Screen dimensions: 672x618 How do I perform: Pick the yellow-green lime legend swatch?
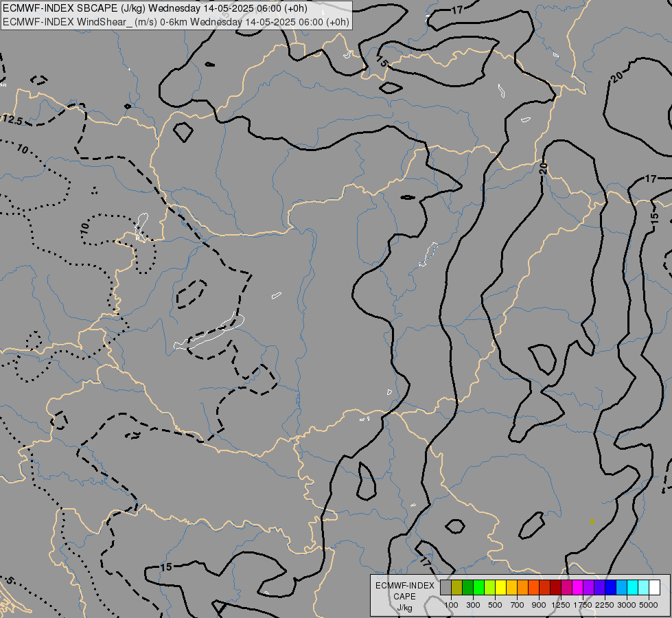pyautogui.click(x=489, y=588)
